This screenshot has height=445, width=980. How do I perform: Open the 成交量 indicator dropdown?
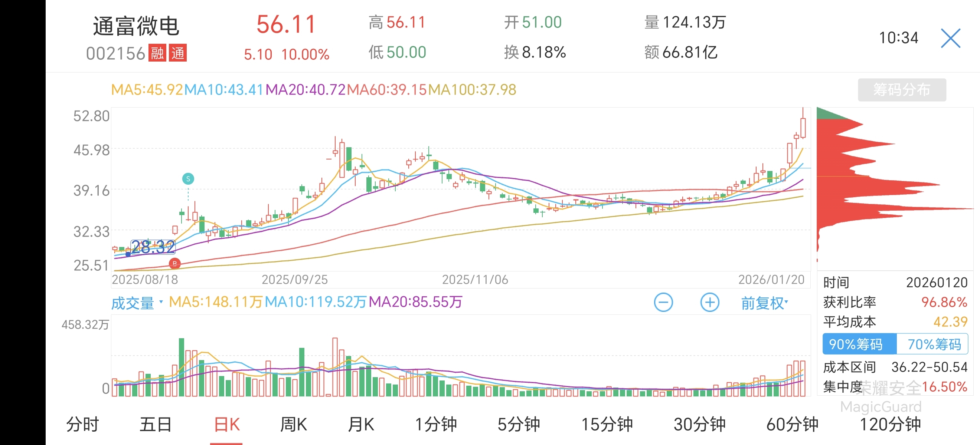(x=137, y=303)
